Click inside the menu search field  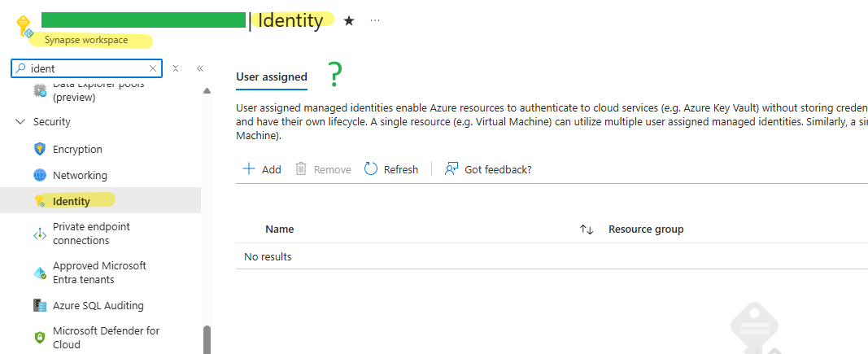[x=88, y=68]
